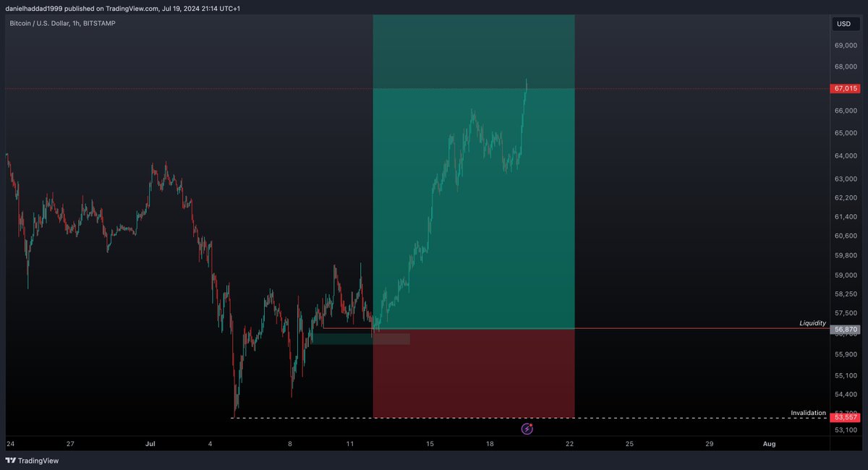868x470 pixels.
Task: Click the 58,250 price axis label
Action: [x=845, y=294]
